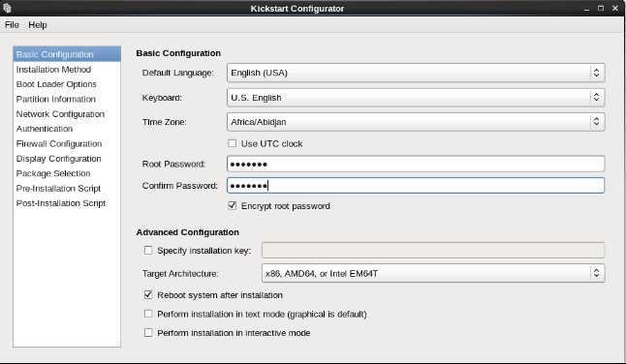Click the Kickstart Configurator window icon

coord(7,8)
